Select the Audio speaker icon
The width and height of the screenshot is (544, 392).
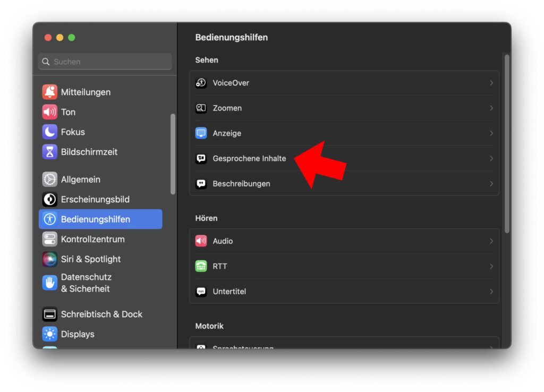coord(201,241)
